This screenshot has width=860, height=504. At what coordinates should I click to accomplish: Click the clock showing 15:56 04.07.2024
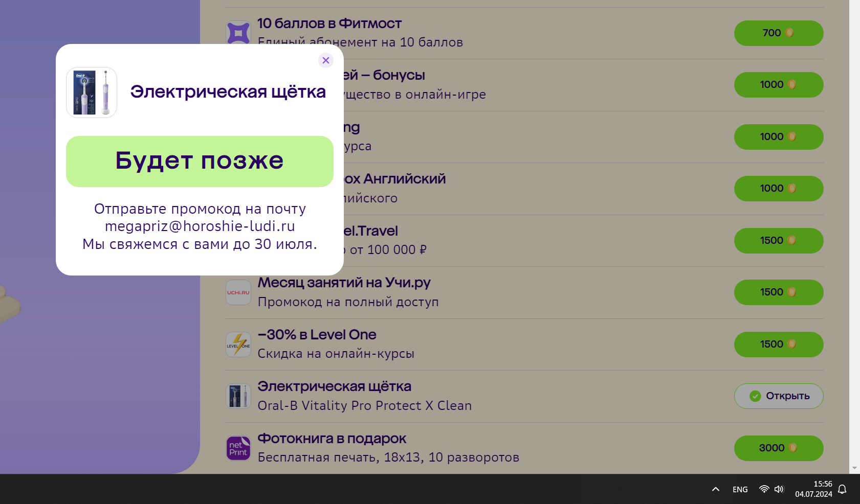coord(813,489)
